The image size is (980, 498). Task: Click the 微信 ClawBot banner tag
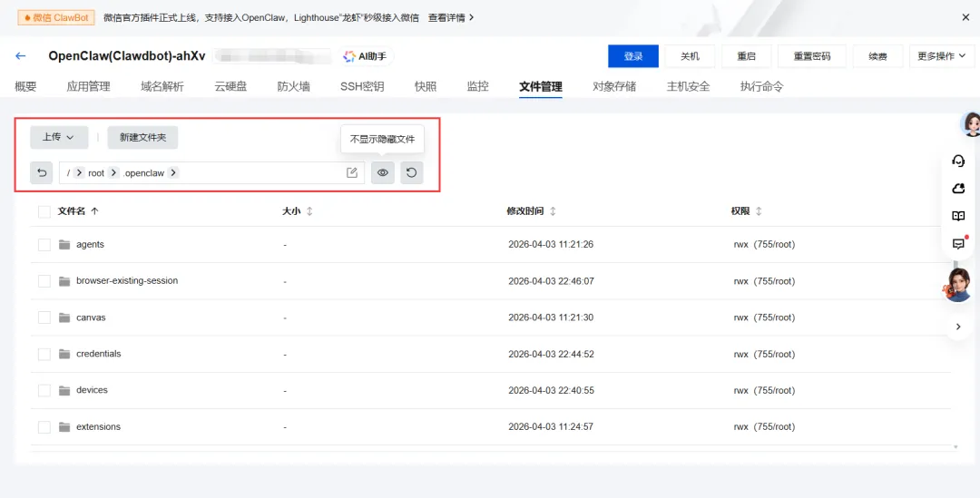point(56,17)
